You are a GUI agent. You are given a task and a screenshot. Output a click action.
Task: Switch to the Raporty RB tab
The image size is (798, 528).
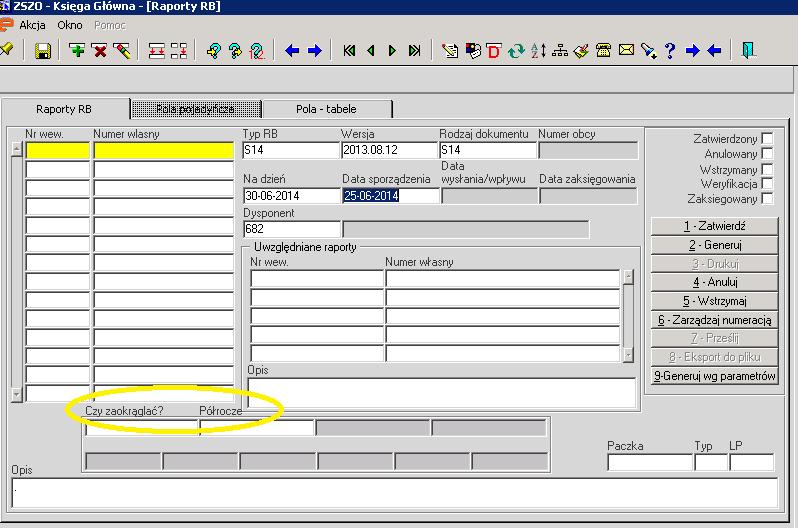(64, 109)
